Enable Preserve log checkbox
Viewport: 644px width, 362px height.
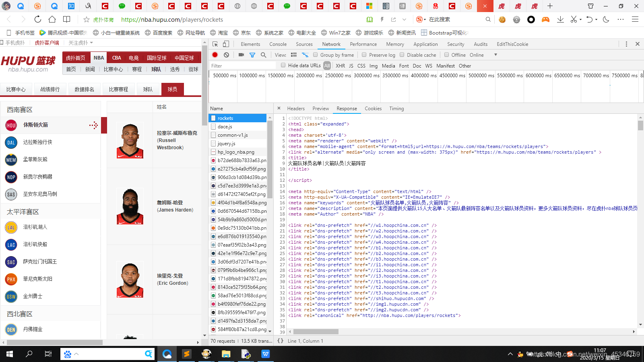[364, 55]
